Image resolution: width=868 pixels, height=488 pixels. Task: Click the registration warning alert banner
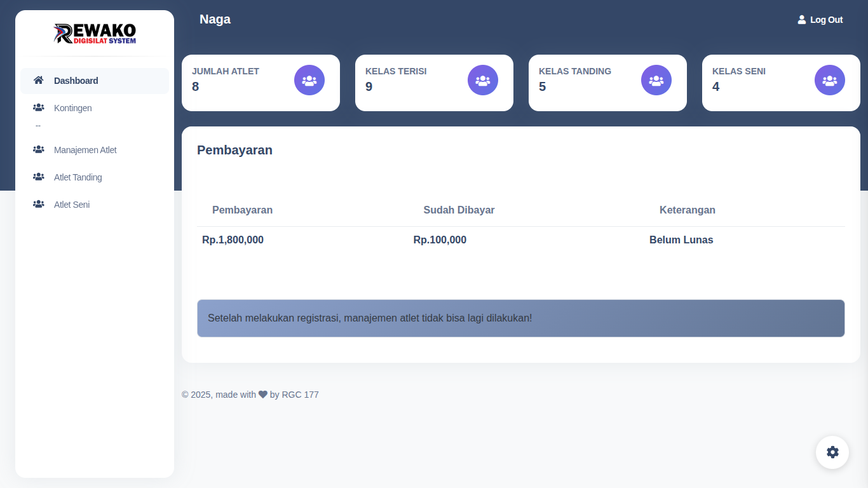point(520,318)
